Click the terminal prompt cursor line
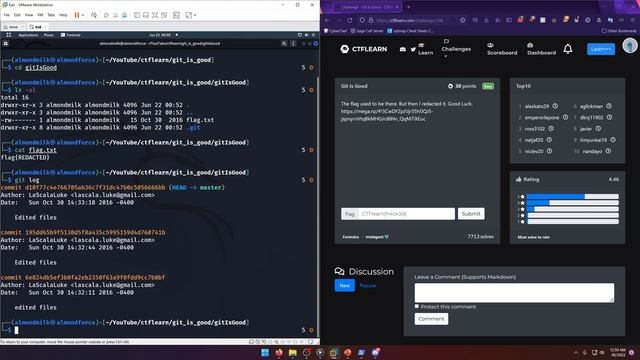Image resolution: width=640 pixels, height=360 pixels. (x=16, y=330)
